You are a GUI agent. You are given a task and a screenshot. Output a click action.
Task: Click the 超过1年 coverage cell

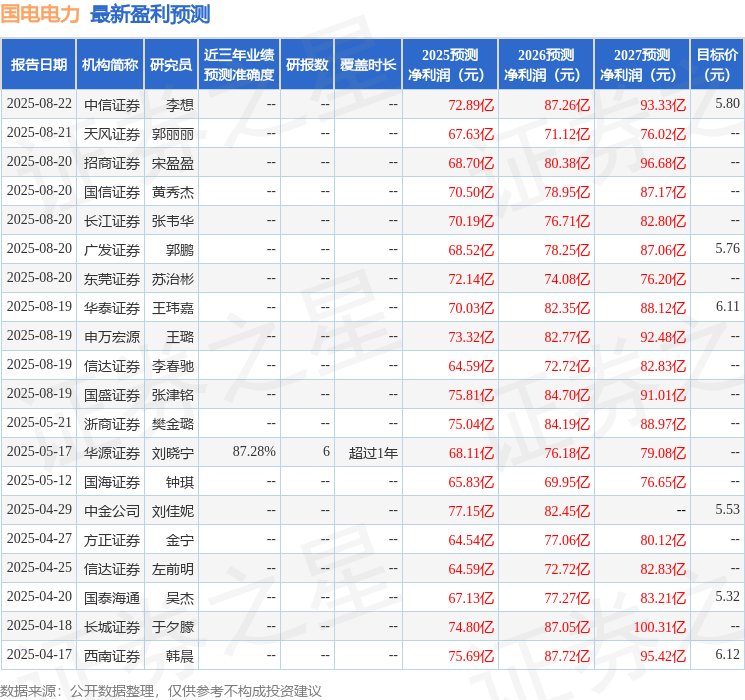pos(373,453)
